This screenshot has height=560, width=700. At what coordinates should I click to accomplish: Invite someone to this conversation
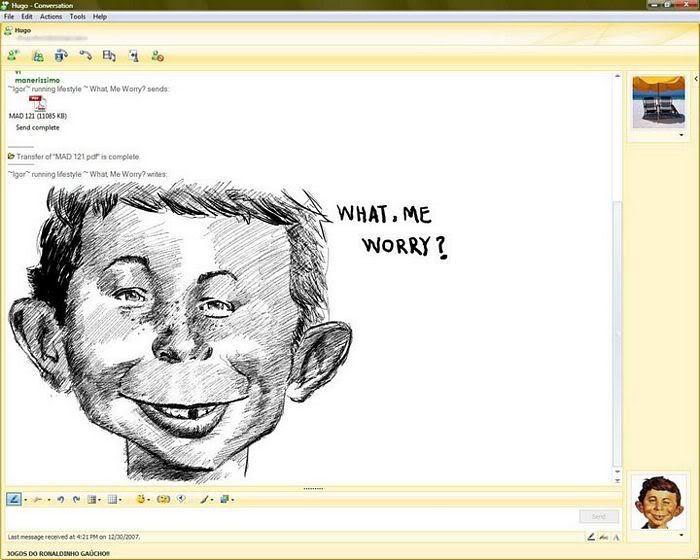(x=13, y=56)
